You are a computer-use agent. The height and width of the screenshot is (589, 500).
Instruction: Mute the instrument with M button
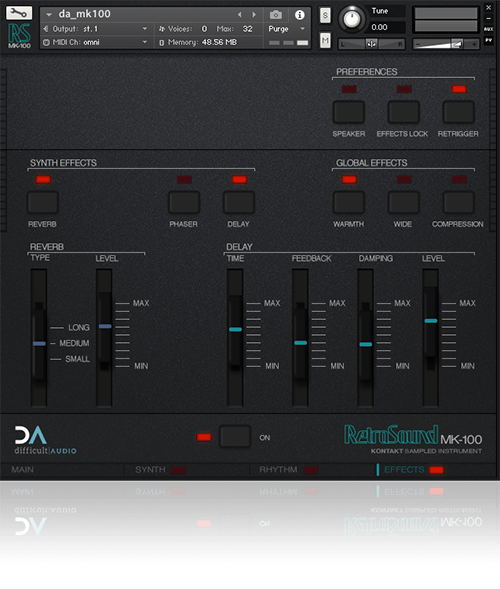point(325,40)
